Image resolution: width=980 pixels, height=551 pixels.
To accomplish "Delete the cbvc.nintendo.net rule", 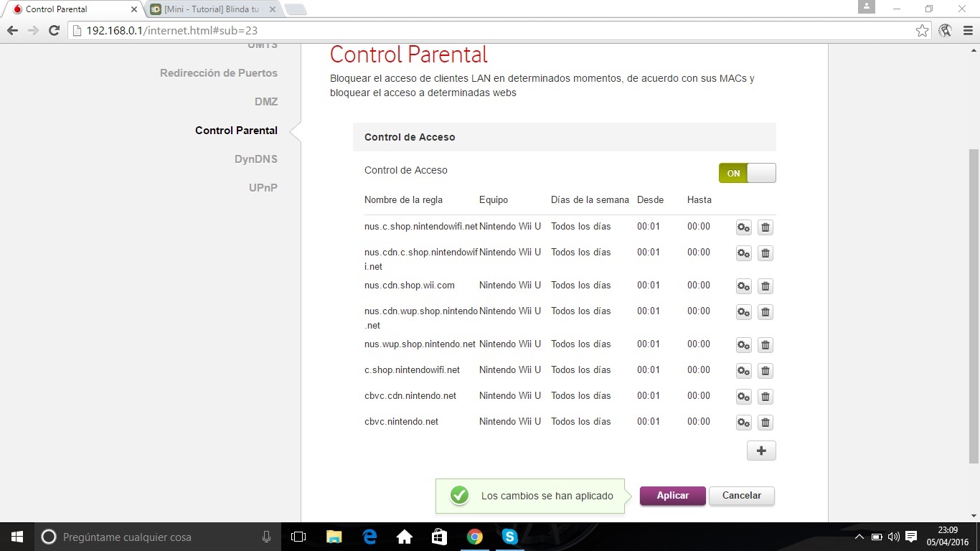I will pyautogui.click(x=765, y=423).
